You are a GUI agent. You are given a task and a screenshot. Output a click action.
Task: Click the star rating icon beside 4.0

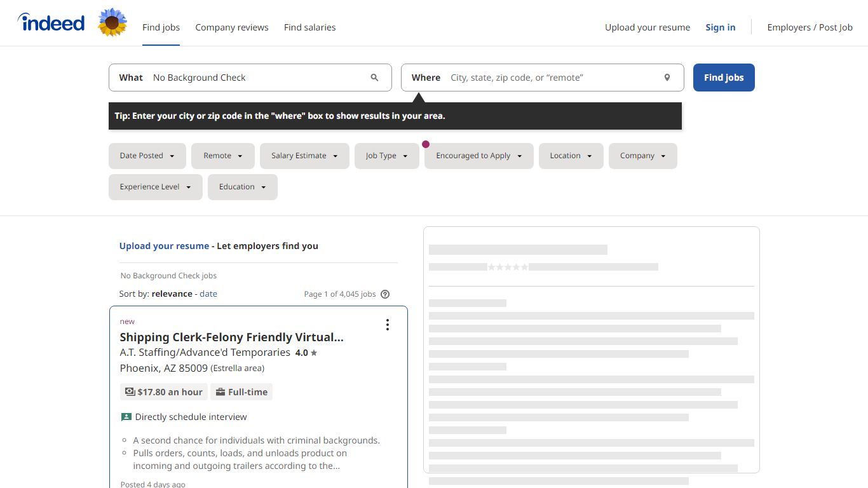point(314,353)
